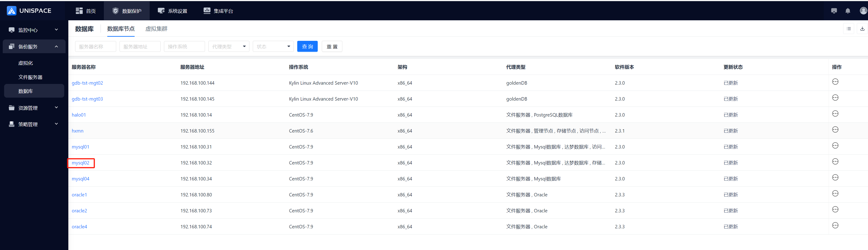Screen dimensions: 868x250
Task: Open the oracle1 row action menu
Action: tap(835, 193)
